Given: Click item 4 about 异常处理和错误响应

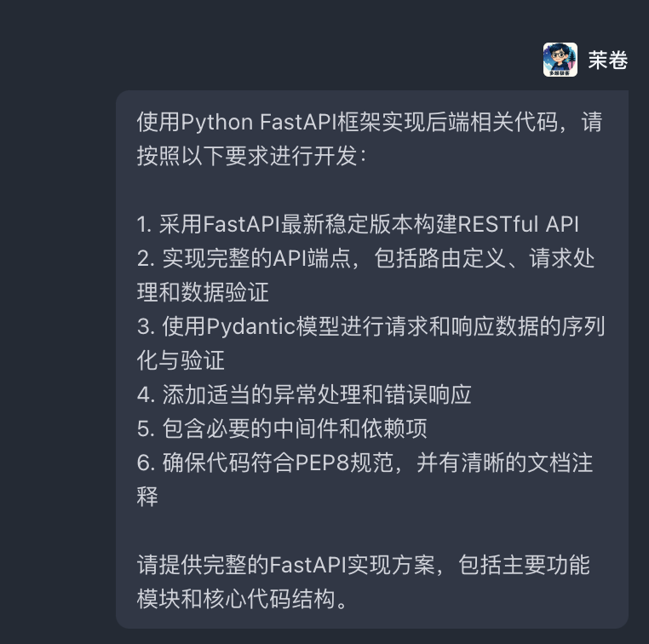Looking at the screenshot, I should click(x=304, y=394).
